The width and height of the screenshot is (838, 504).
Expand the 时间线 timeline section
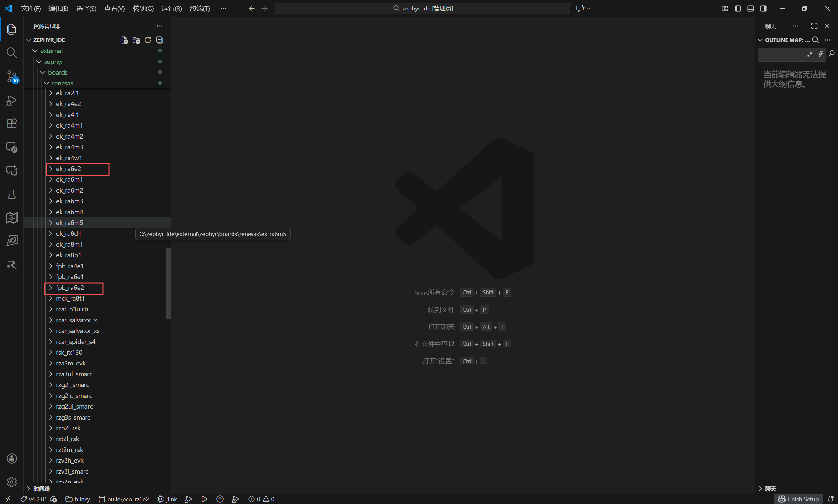tap(97, 489)
